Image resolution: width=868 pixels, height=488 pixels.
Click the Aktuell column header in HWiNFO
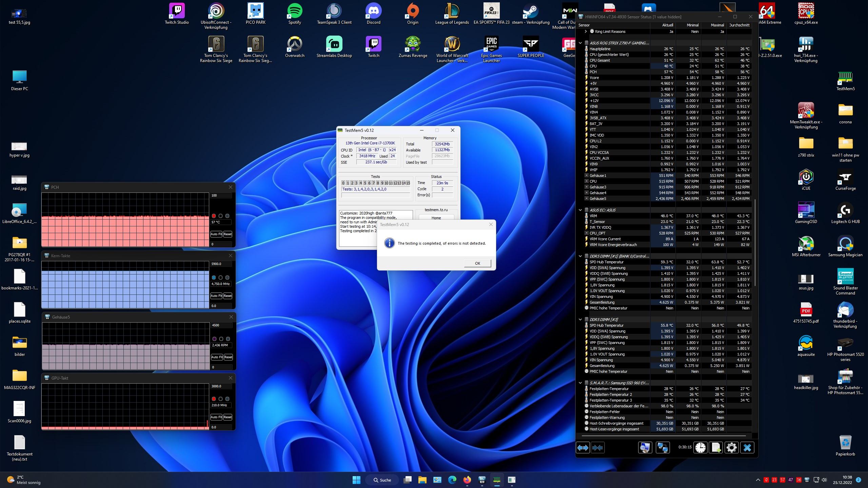[667, 25]
